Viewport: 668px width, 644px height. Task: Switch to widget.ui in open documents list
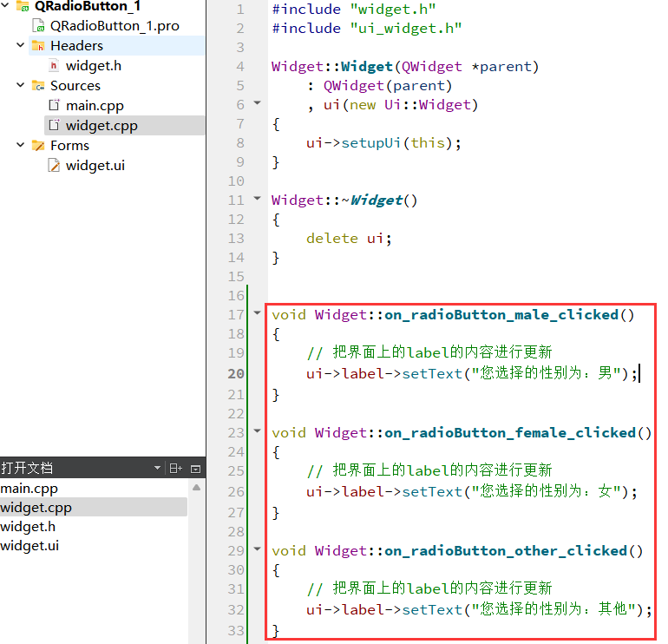(29, 546)
